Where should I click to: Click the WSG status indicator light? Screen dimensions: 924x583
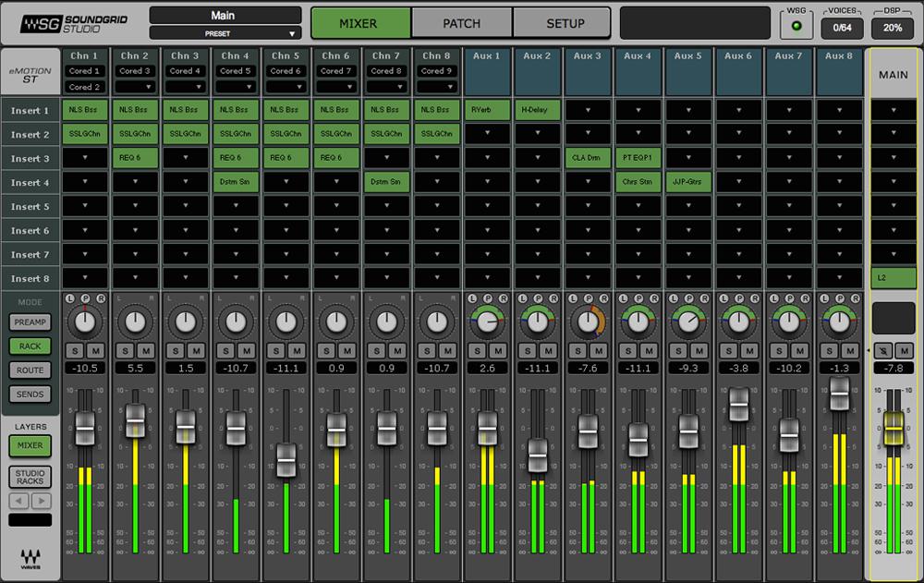[795, 27]
